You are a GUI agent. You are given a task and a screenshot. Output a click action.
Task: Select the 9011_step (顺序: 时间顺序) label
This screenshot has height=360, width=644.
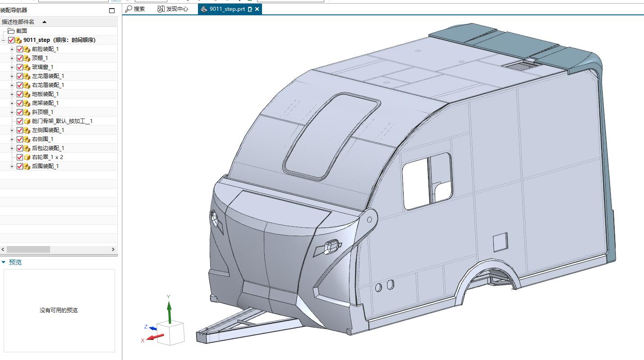coord(60,40)
